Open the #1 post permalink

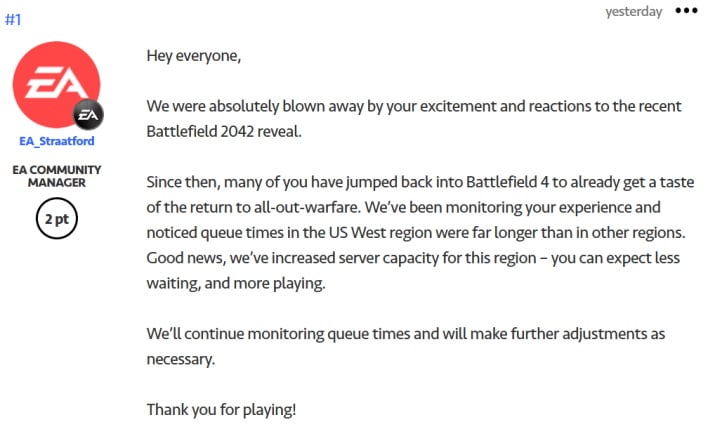(x=13, y=19)
